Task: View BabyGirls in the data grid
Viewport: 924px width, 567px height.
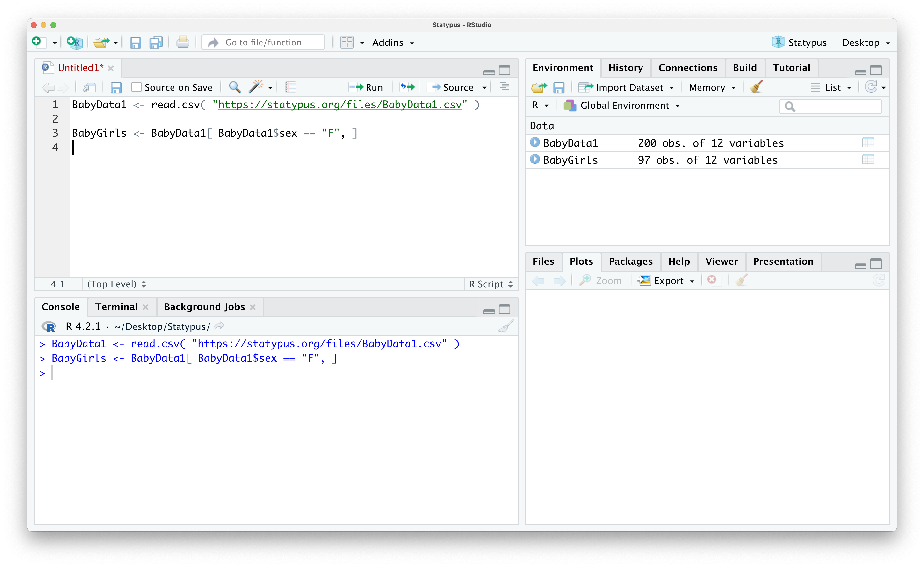Action: pyautogui.click(x=869, y=159)
